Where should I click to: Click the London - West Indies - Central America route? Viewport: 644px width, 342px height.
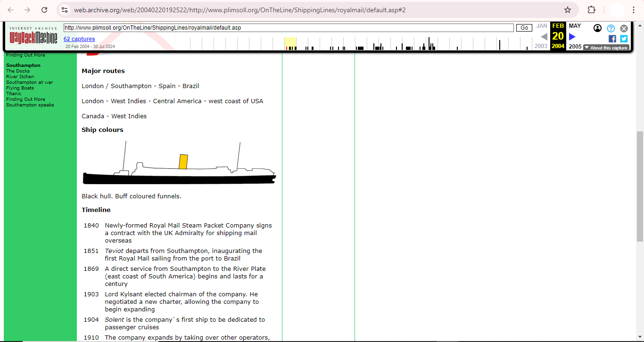tap(173, 101)
